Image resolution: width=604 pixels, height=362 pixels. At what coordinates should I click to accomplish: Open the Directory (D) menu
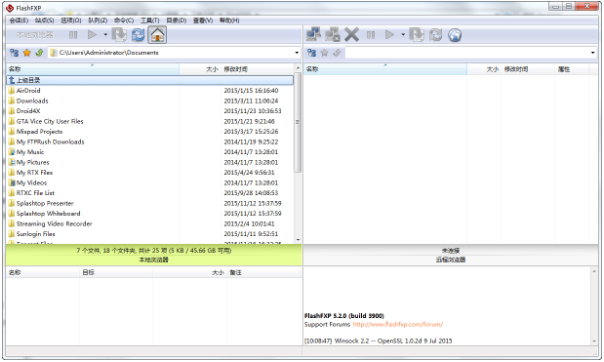pos(176,20)
